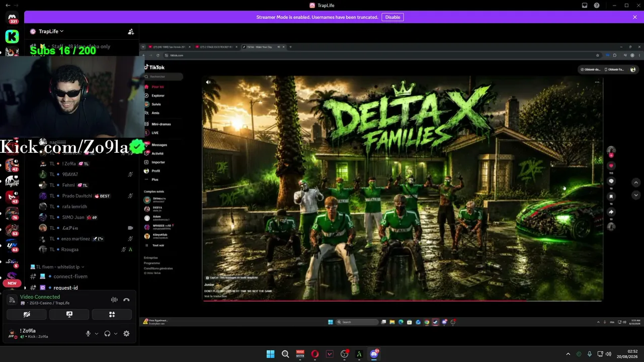Open the green Kick server icon
The width and height of the screenshot is (644, 362).
click(x=12, y=36)
